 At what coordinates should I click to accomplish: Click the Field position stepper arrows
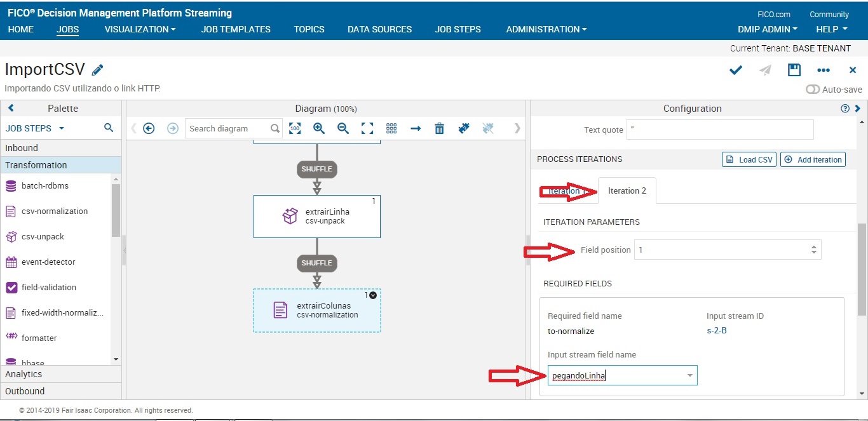(x=813, y=250)
